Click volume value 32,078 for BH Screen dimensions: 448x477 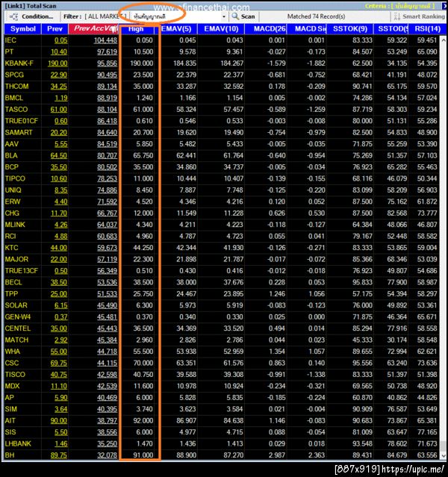click(x=107, y=455)
